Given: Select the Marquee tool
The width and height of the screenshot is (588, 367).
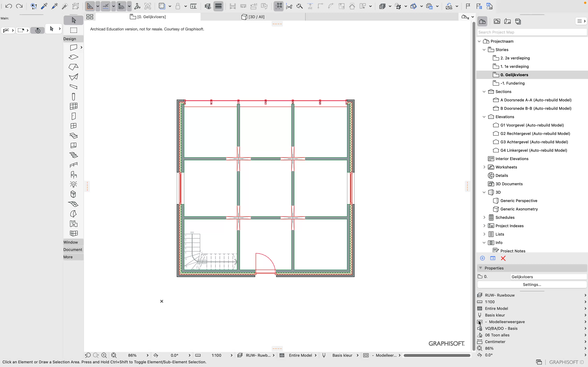Looking at the screenshot, I should pyautogui.click(x=73, y=30).
